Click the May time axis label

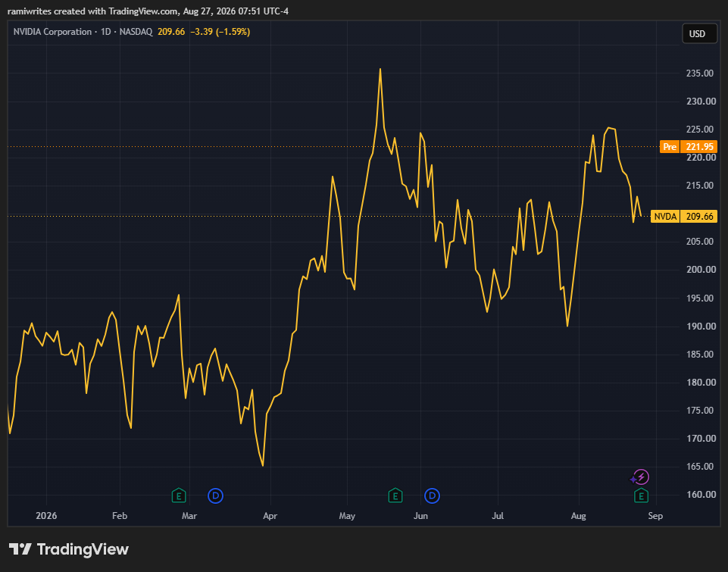347,516
